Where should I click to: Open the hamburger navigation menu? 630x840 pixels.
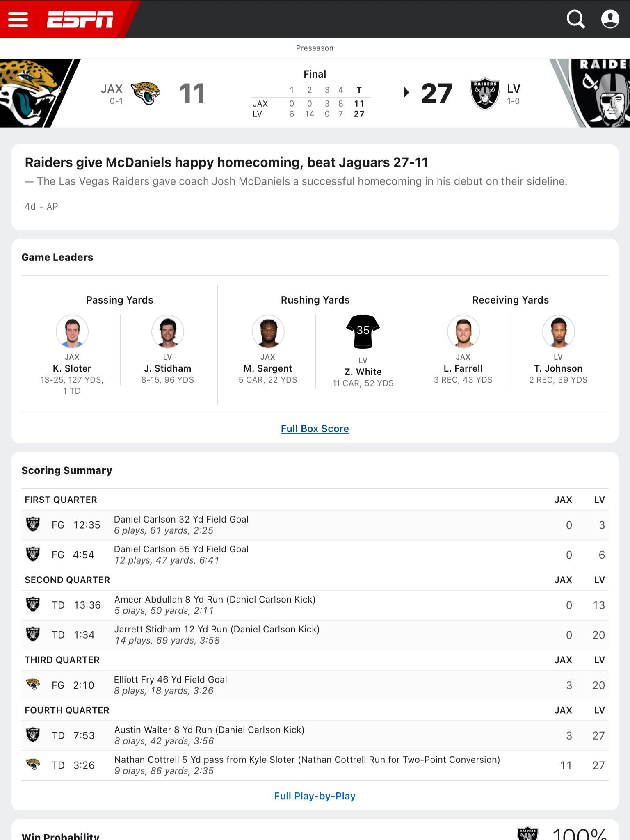point(18,20)
